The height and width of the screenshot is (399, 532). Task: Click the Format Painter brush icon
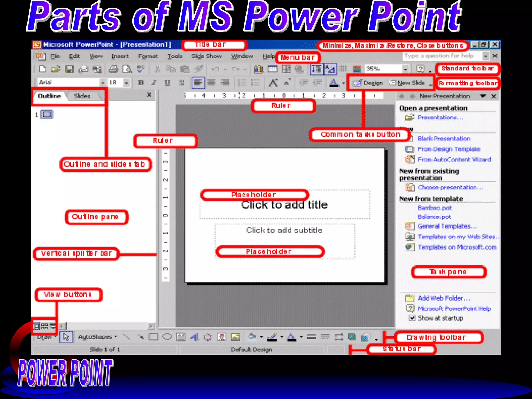198,69
